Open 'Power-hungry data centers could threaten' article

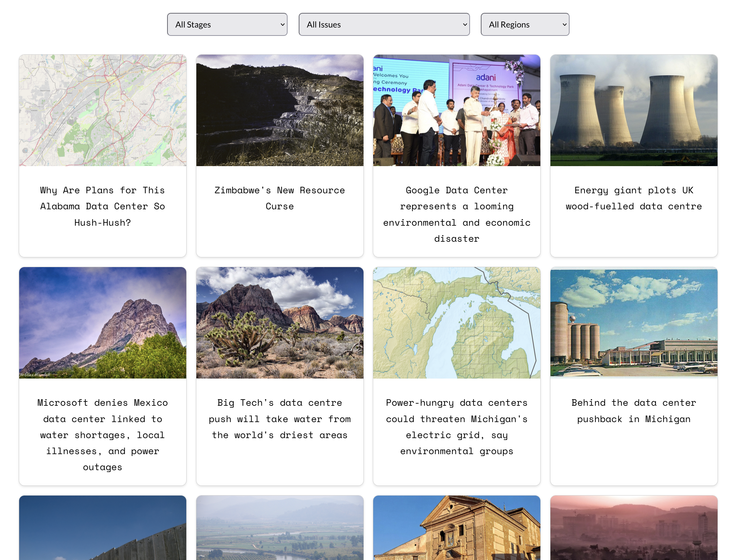(x=456, y=427)
